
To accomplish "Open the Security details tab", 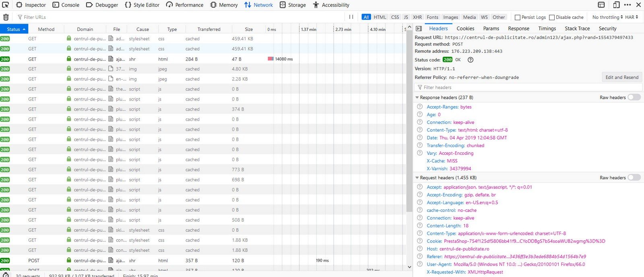I will (x=607, y=29).
